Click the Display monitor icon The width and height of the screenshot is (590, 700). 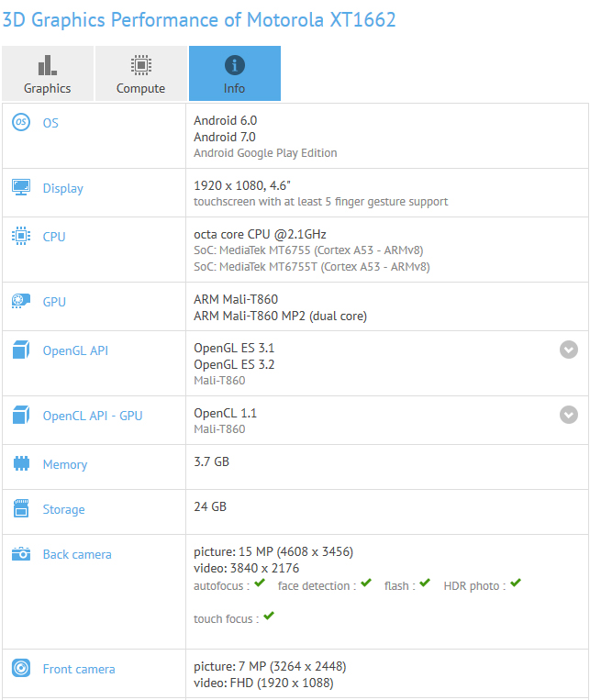pos(21,187)
